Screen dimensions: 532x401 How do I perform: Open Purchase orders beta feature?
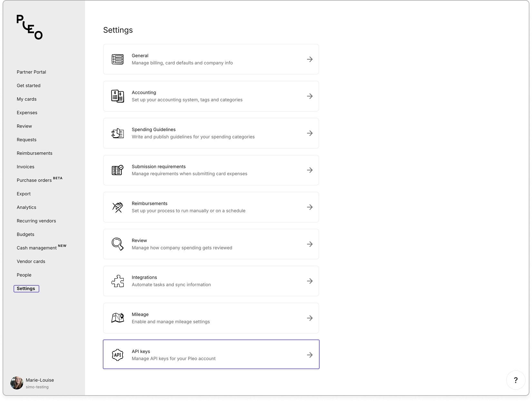click(35, 180)
